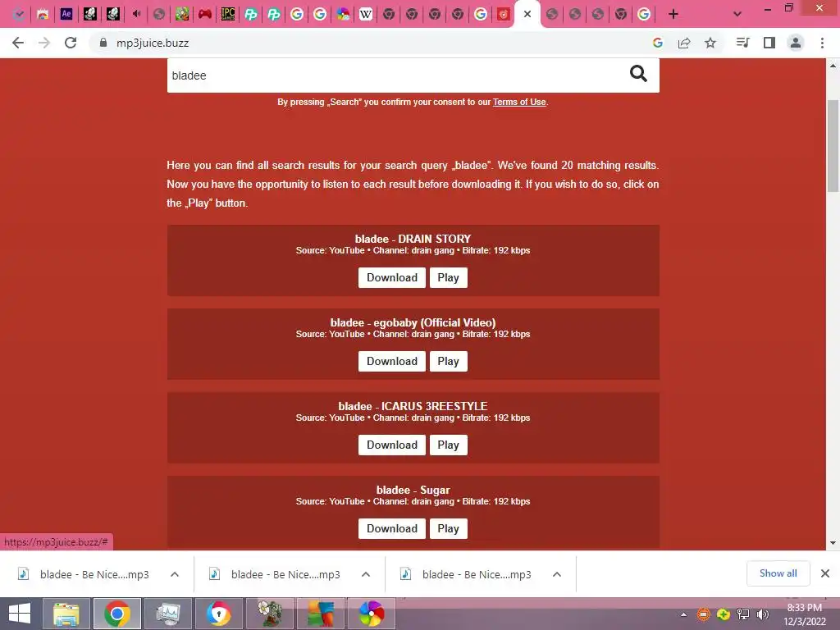Click the scrollbar up arrow

(833, 66)
